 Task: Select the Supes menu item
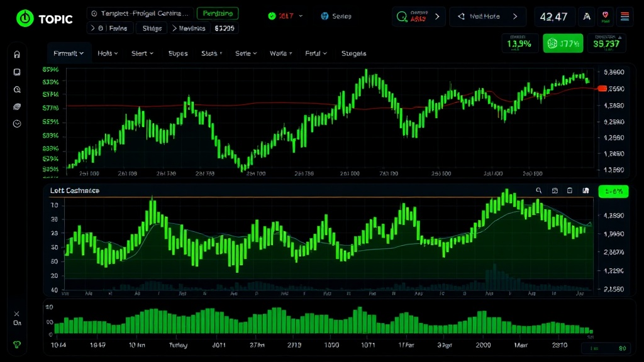pos(178,53)
